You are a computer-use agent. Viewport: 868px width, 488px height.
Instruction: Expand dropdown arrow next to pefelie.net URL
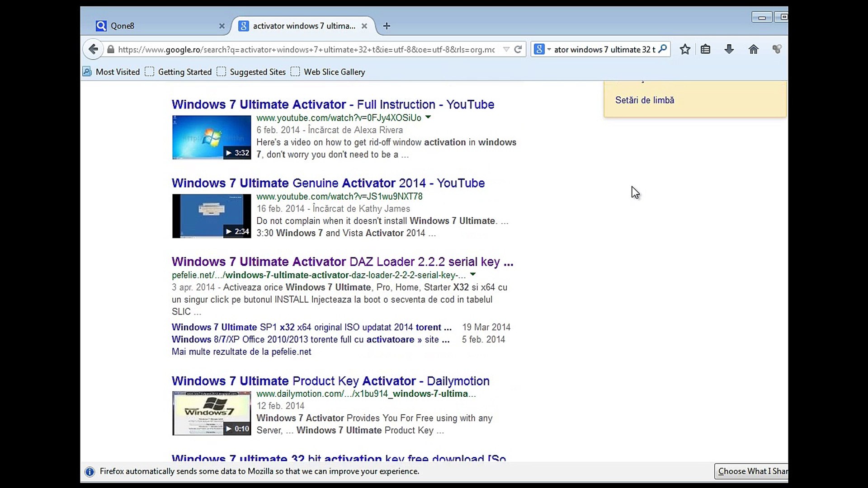click(x=473, y=275)
